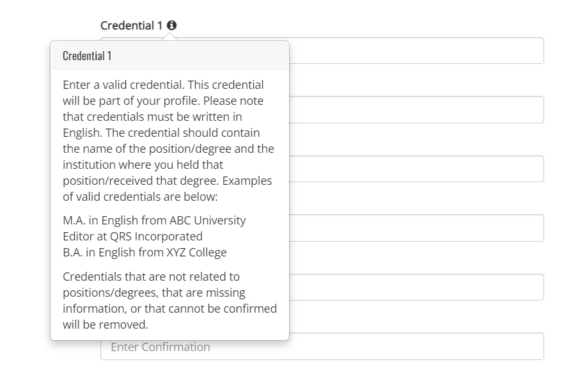
Task: Focus the text field just above Enter Confirmation
Action: (x=416, y=287)
